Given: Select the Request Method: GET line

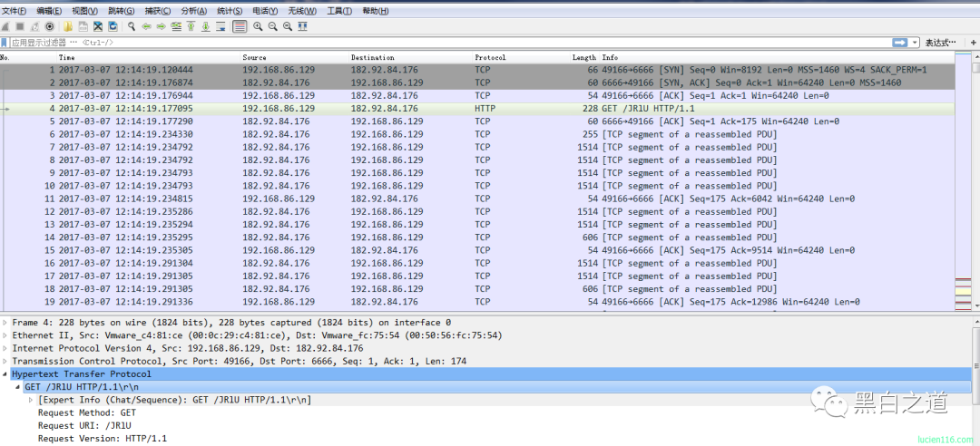Looking at the screenshot, I should click(87, 412).
